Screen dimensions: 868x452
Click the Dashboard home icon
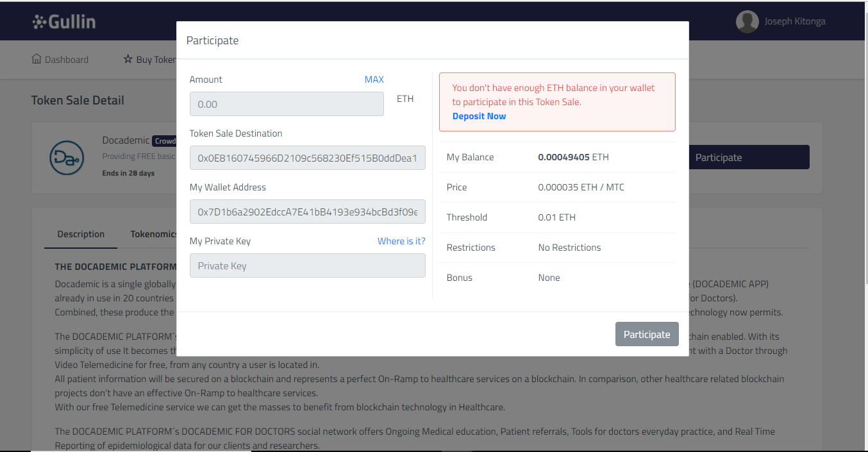click(x=37, y=59)
